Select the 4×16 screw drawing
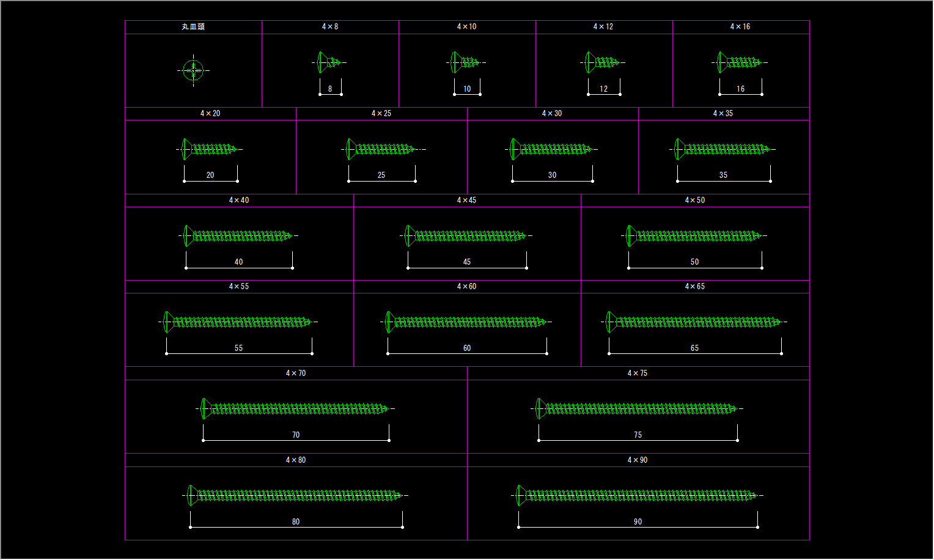The image size is (934, 560). click(x=740, y=62)
